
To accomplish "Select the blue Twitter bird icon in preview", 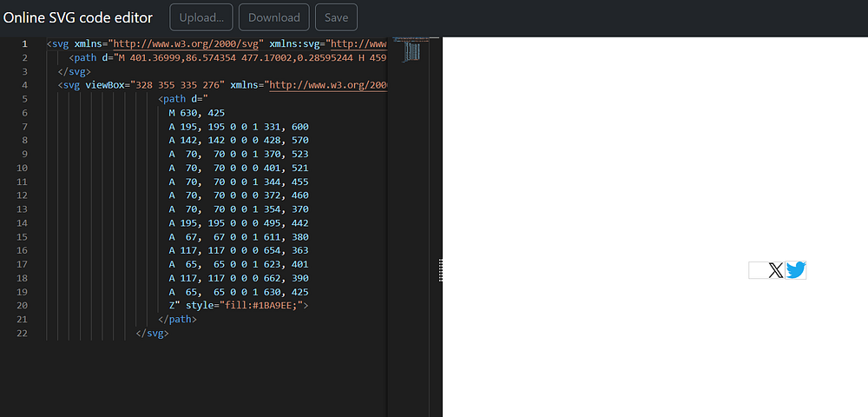I will (796, 270).
